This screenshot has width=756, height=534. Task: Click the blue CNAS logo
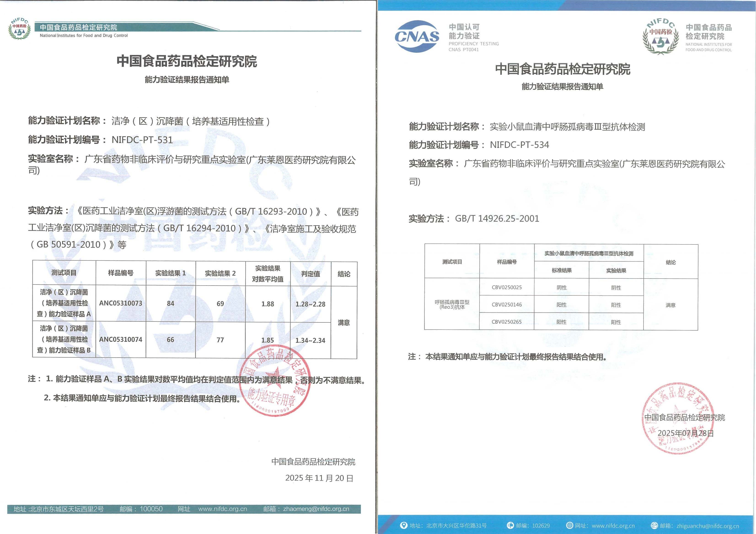coord(416,37)
